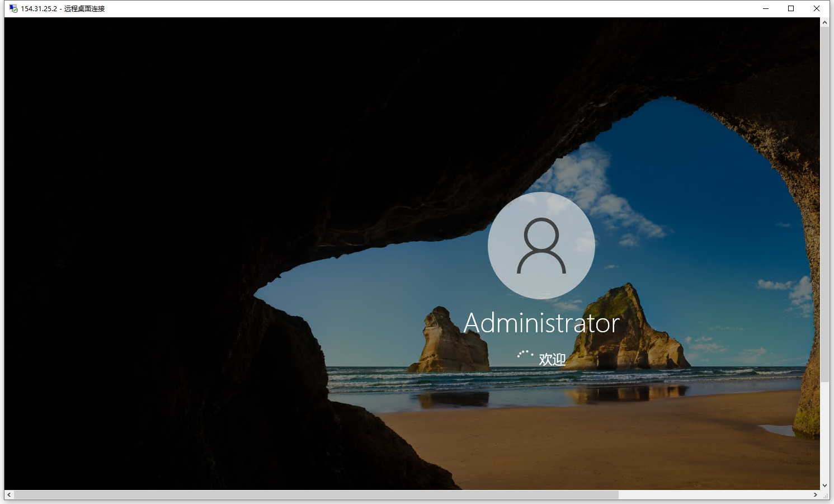Click the right arrow on the horizontal scrollbar
Viewport: 834px width, 504px height.
(814, 494)
